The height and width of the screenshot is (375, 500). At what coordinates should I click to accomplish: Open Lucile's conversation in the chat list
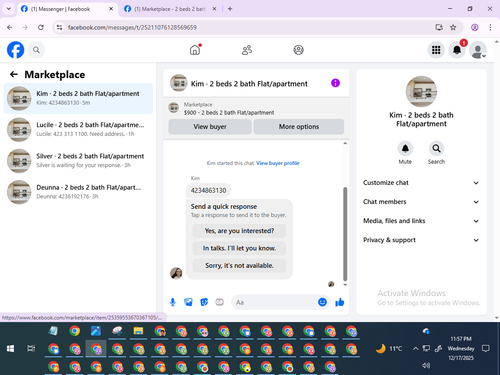pyautogui.click(x=78, y=129)
